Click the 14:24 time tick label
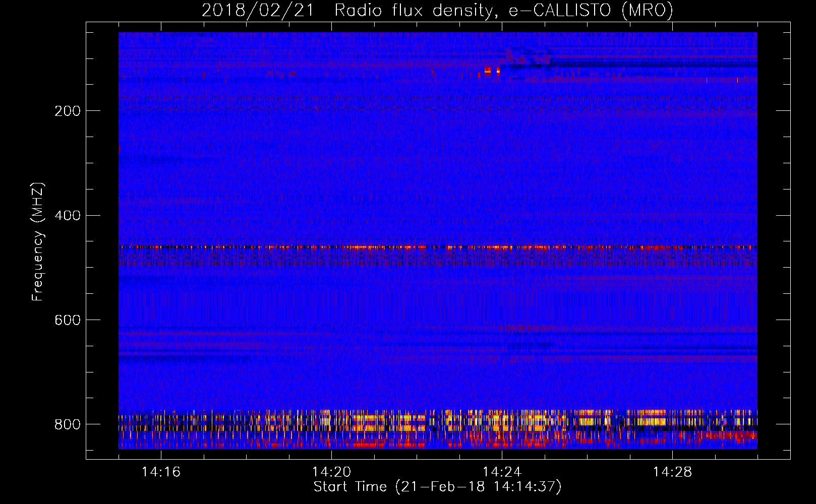The image size is (816, 504). tap(502, 472)
